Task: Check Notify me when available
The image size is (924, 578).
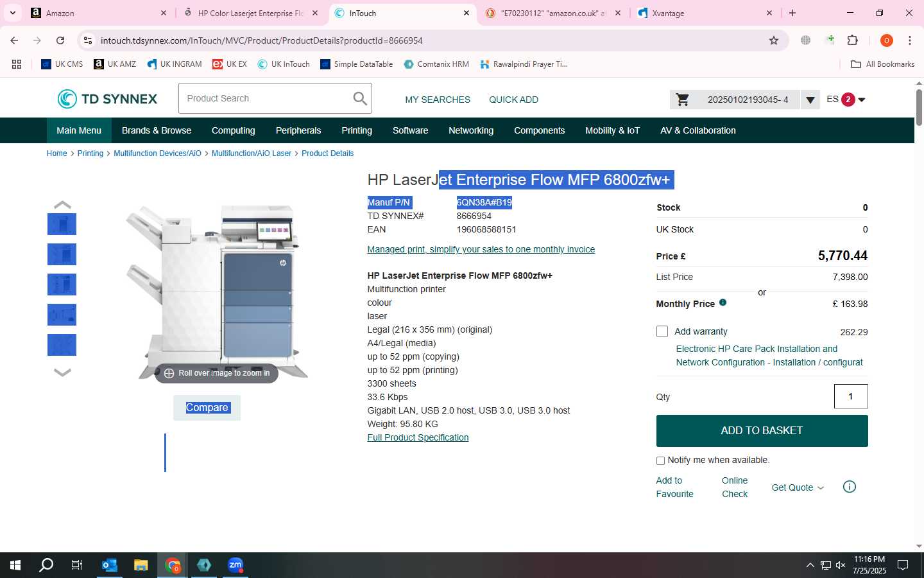Action: 660,460
